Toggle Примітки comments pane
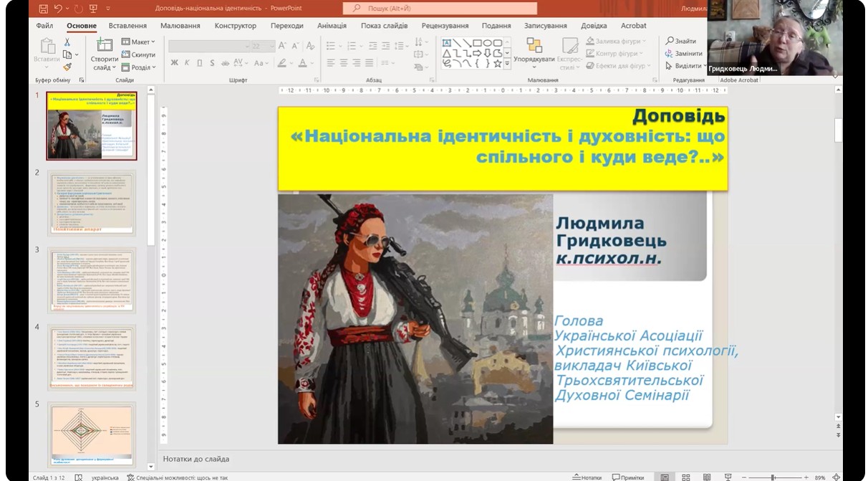 coord(628,477)
